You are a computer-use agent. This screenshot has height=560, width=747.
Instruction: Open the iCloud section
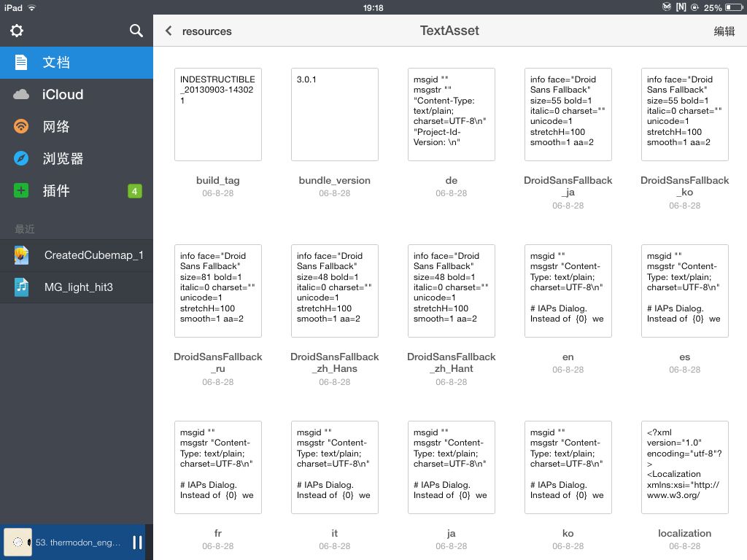(76, 94)
